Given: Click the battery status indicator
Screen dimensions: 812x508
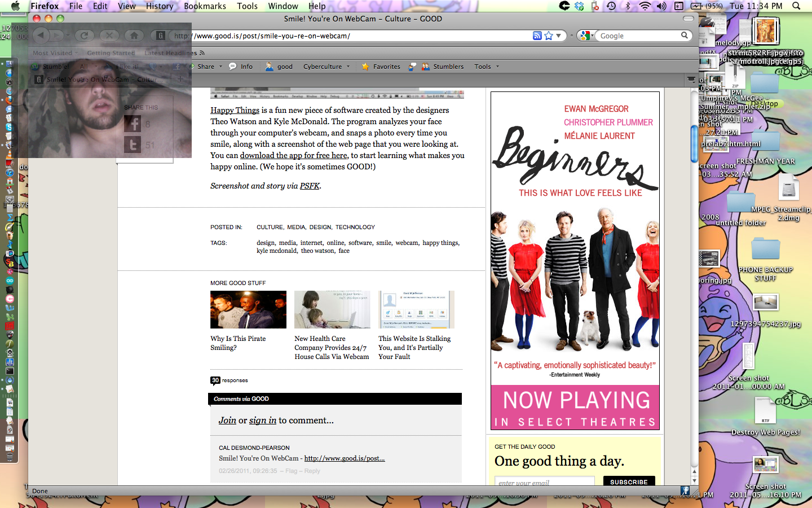Looking at the screenshot, I should coord(707,6).
